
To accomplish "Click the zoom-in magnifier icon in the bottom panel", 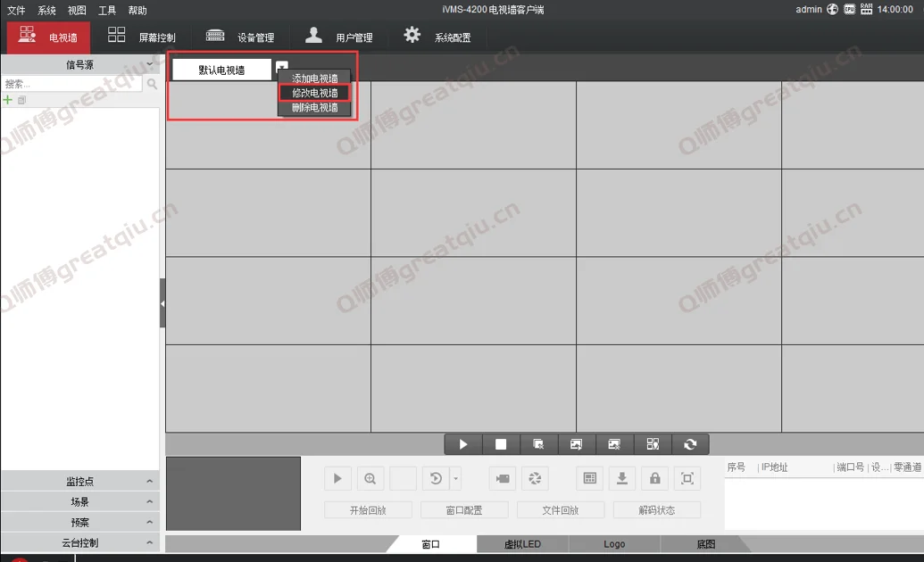I will click(x=370, y=479).
